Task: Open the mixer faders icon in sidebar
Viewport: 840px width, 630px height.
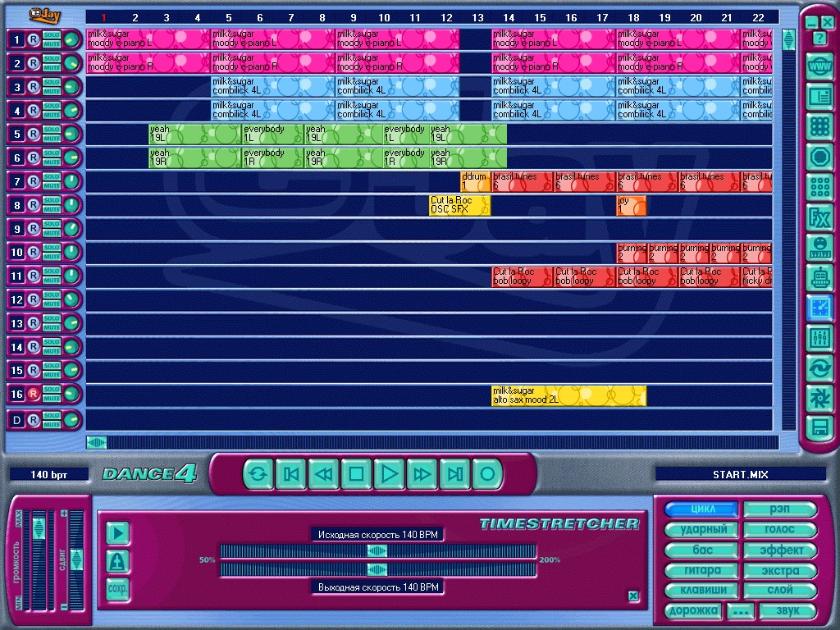Action: pos(819,337)
